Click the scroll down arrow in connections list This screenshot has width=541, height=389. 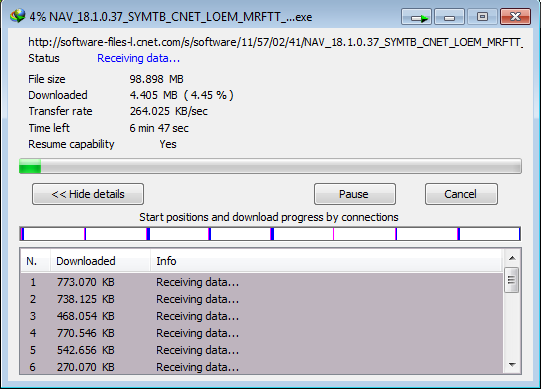(512, 364)
